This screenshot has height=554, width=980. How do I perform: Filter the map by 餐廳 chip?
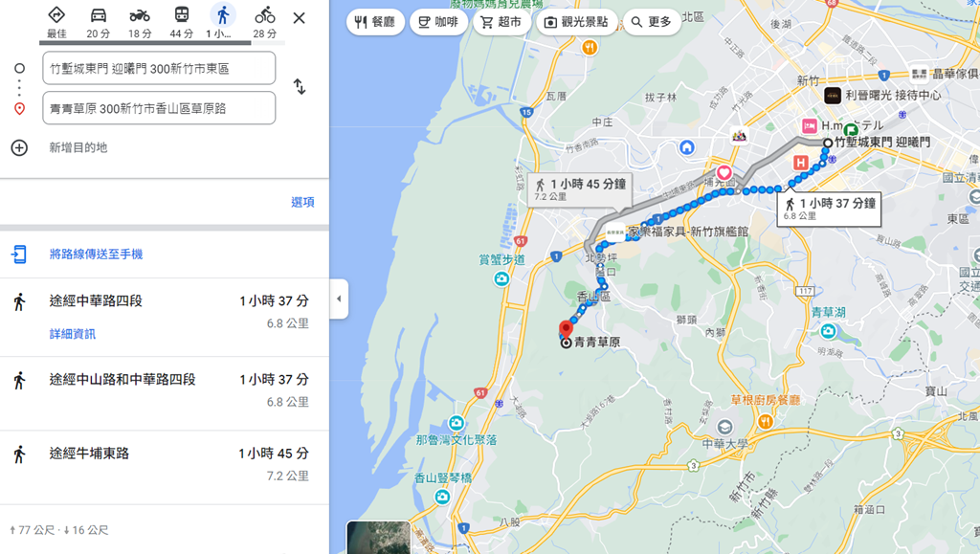(x=375, y=22)
